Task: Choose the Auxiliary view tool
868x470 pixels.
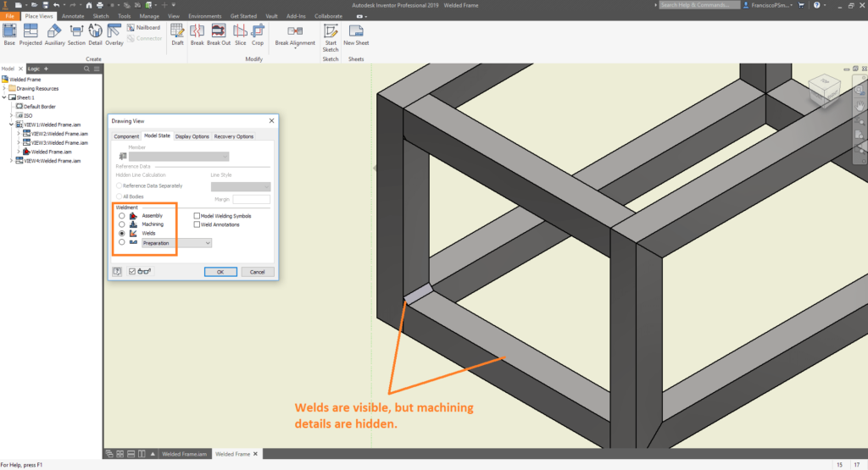Action: (54, 34)
